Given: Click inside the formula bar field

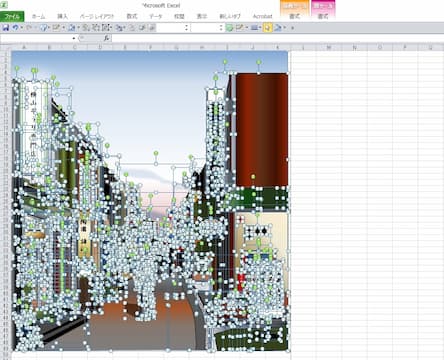Looking at the screenshot, I should [x=277, y=38].
